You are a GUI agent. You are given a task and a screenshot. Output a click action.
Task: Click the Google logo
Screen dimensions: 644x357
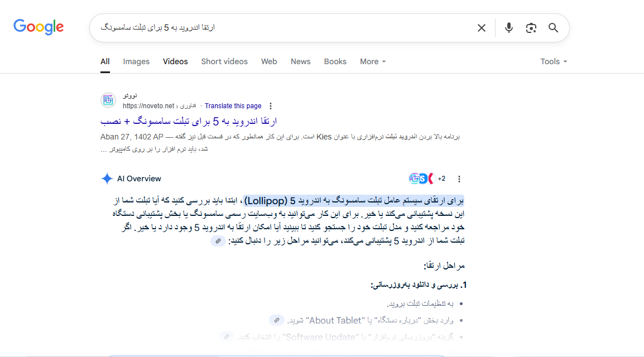click(x=39, y=27)
